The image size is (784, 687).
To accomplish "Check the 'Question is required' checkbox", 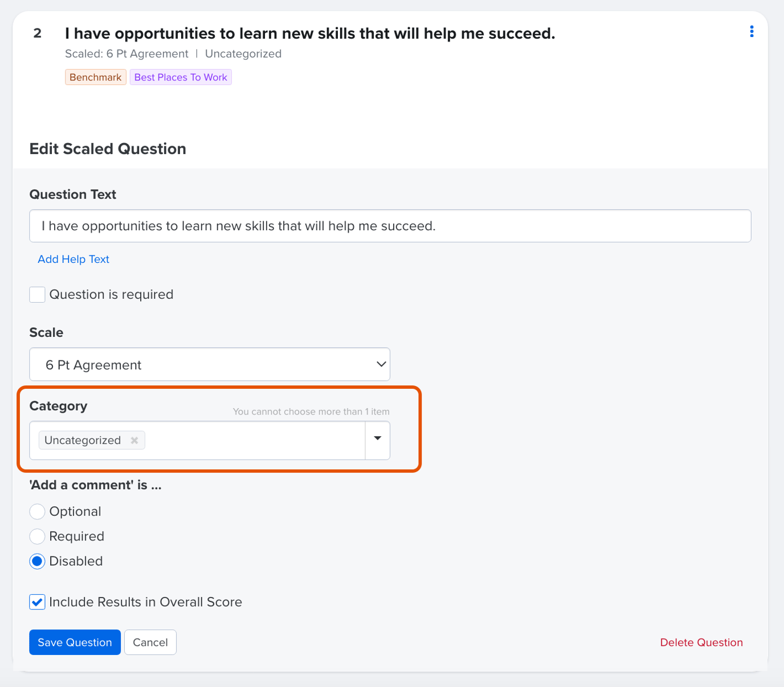I will (36, 294).
